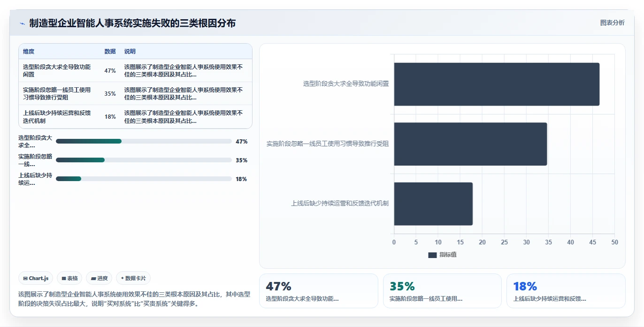Click the 35% table cell
Viewport: 644px width, 327px height.
point(110,94)
